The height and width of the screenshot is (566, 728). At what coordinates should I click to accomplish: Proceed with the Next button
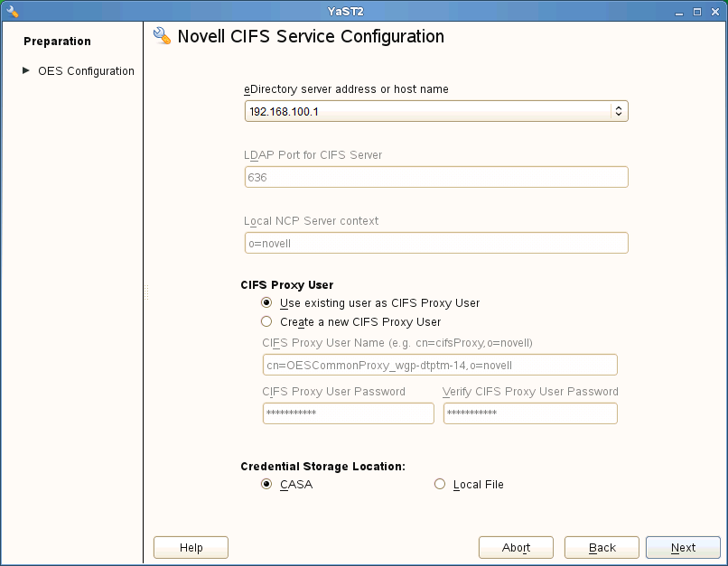(683, 547)
